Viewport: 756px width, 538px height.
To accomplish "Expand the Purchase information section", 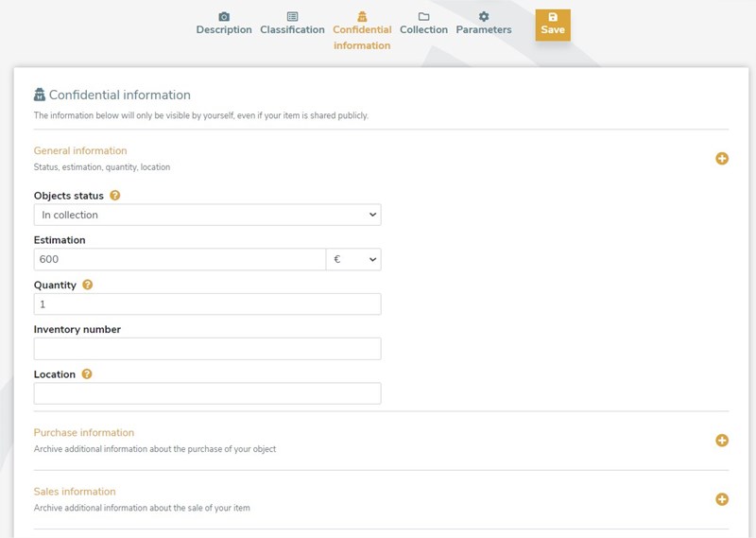I will coord(722,440).
